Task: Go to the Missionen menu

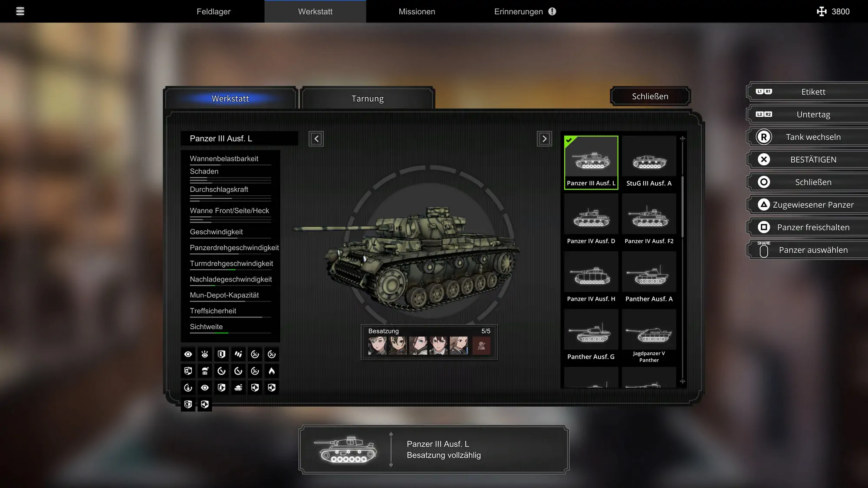Action: [417, 12]
